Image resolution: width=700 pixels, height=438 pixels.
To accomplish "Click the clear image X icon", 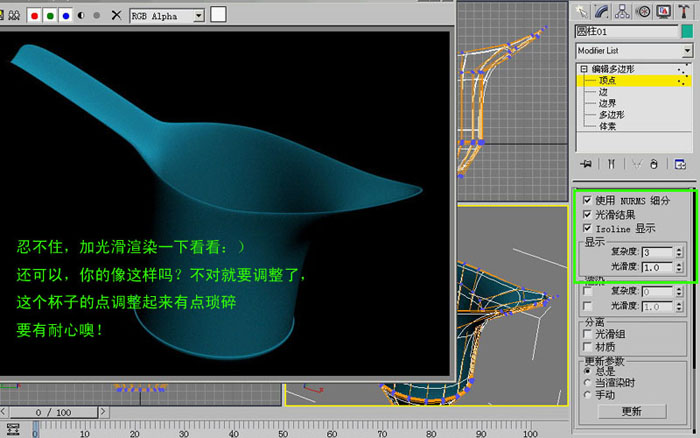I will pos(116,16).
